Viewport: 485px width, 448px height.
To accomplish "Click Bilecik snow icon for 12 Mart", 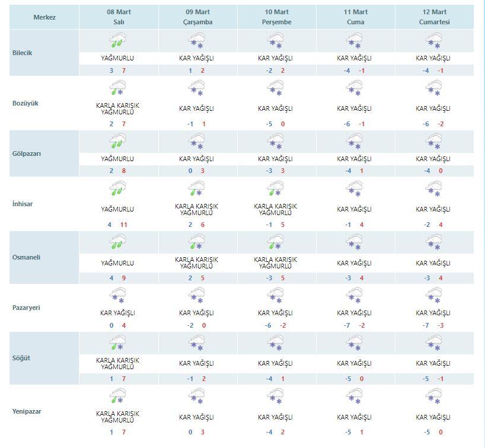I will (x=433, y=40).
